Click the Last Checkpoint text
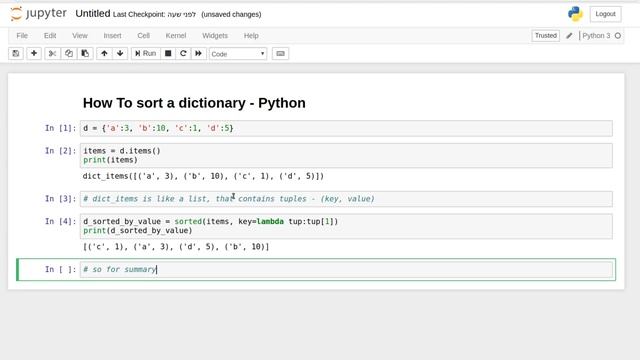The width and height of the screenshot is (640, 360). pos(154,14)
